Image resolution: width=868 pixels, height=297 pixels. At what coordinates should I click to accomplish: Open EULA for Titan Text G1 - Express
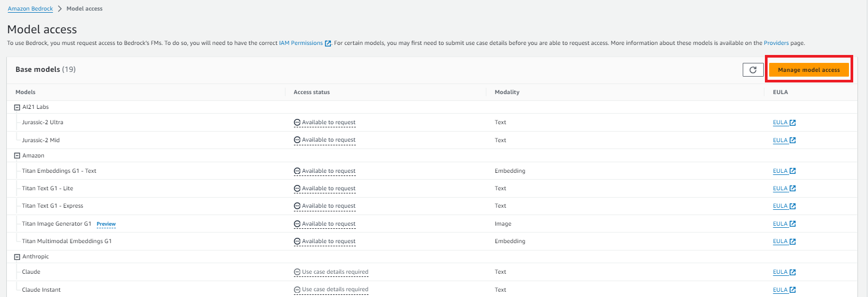click(x=784, y=206)
